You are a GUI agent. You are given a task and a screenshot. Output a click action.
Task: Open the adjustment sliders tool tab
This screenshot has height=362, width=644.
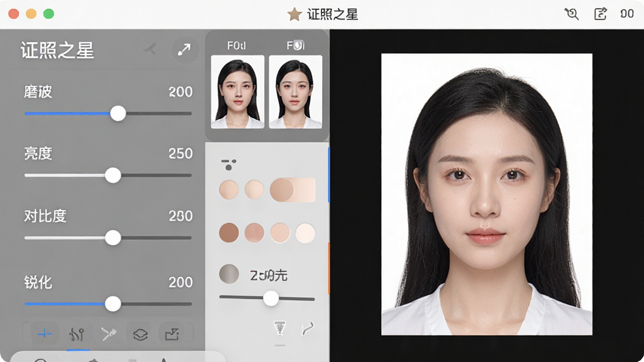click(x=77, y=334)
